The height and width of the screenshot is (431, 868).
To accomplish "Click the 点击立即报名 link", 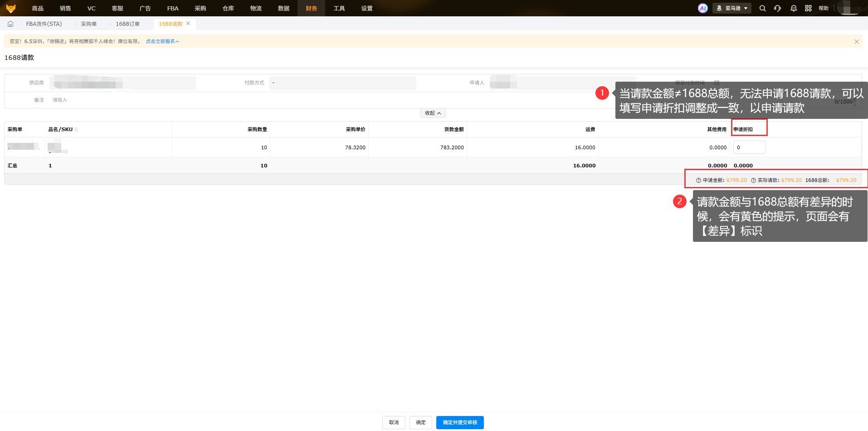I will [x=162, y=41].
